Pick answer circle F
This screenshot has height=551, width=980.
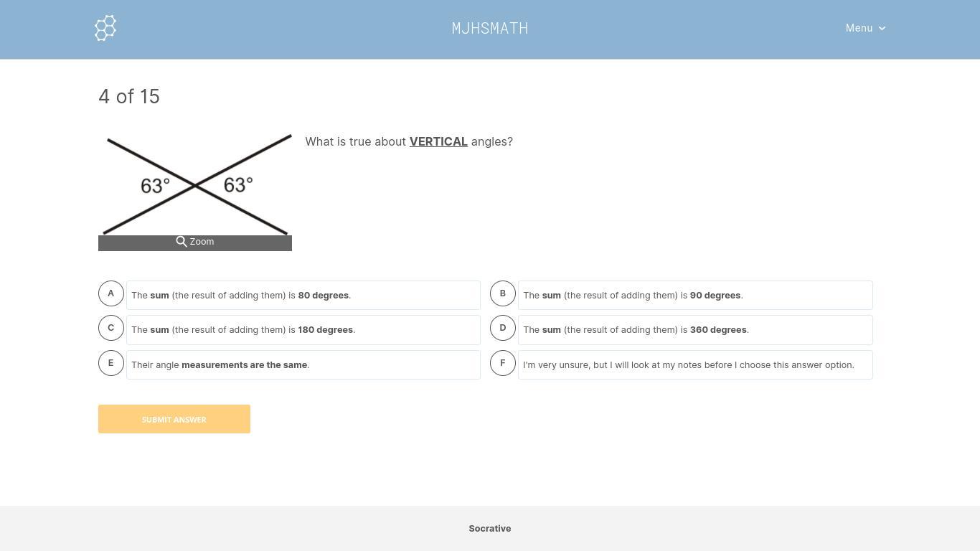(503, 363)
